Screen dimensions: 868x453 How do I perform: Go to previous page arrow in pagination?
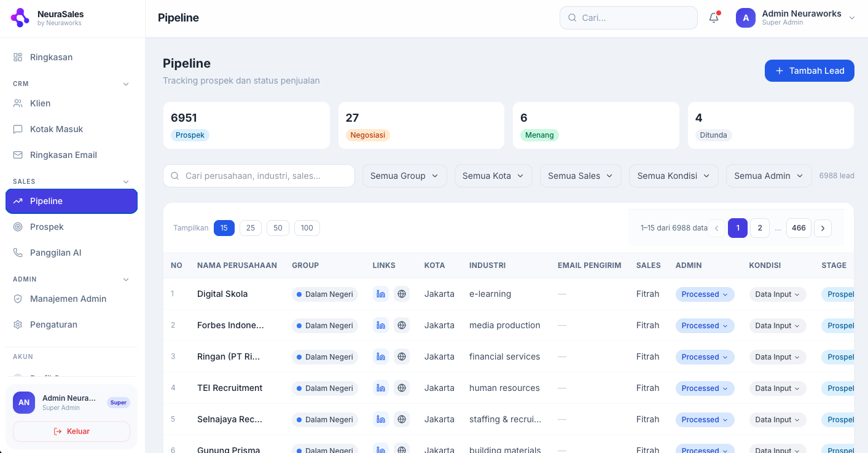point(716,228)
